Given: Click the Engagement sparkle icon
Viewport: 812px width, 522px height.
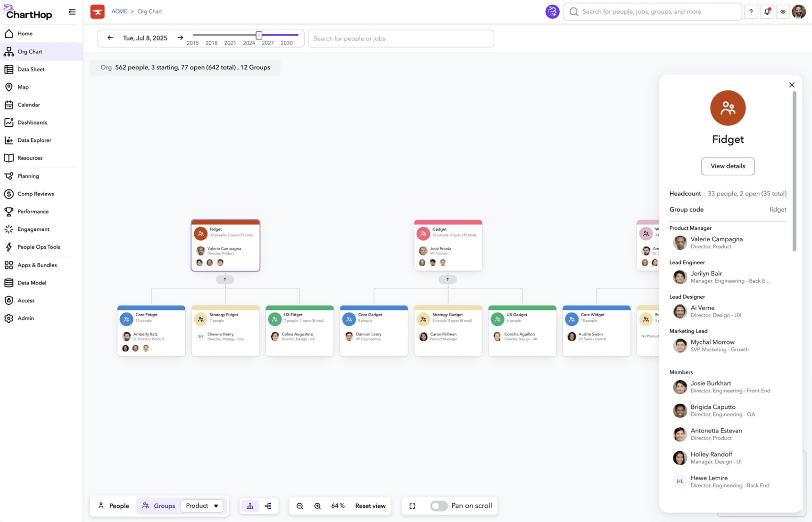Looking at the screenshot, I should click(9, 229).
